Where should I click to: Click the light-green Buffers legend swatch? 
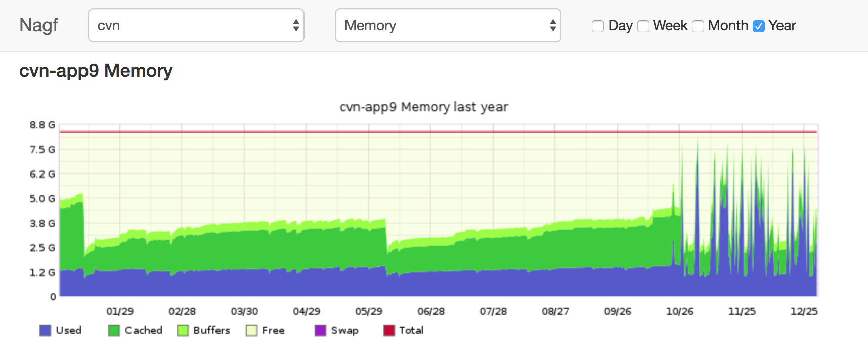pyautogui.click(x=183, y=330)
